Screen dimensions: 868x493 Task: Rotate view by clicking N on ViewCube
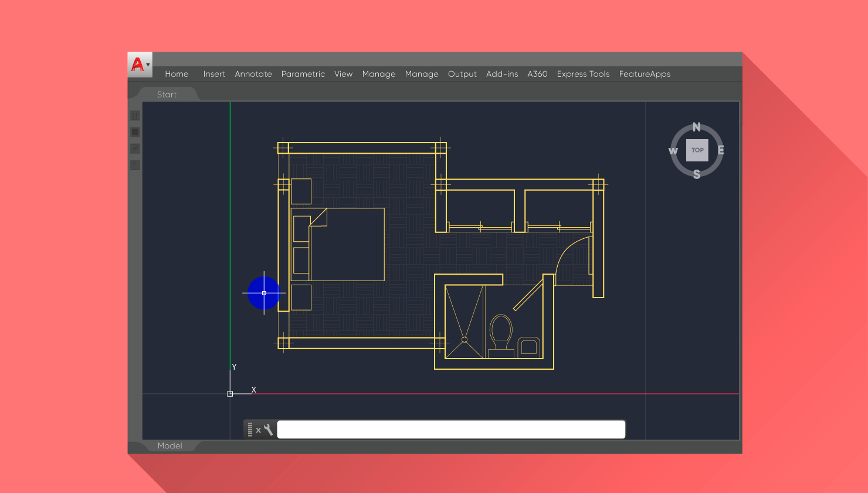click(x=697, y=126)
